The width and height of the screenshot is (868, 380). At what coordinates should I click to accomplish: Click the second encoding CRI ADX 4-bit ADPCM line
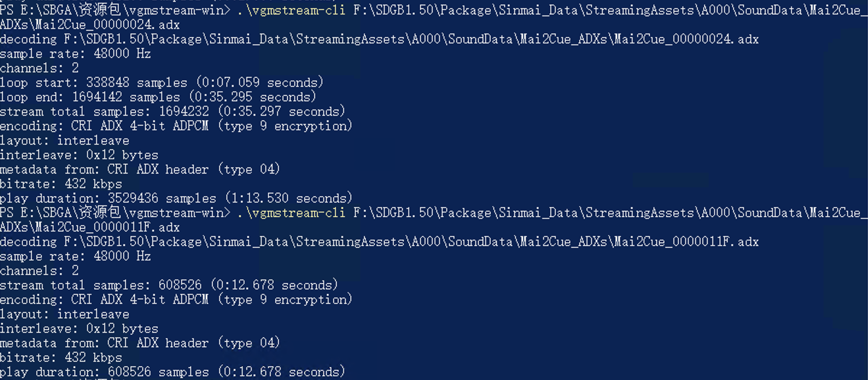(x=176, y=299)
